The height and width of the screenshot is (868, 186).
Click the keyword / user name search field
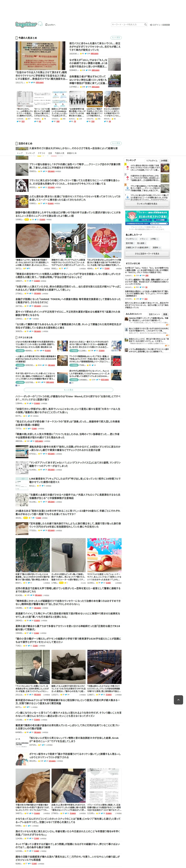pyautogui.click(x=128, y=25)
